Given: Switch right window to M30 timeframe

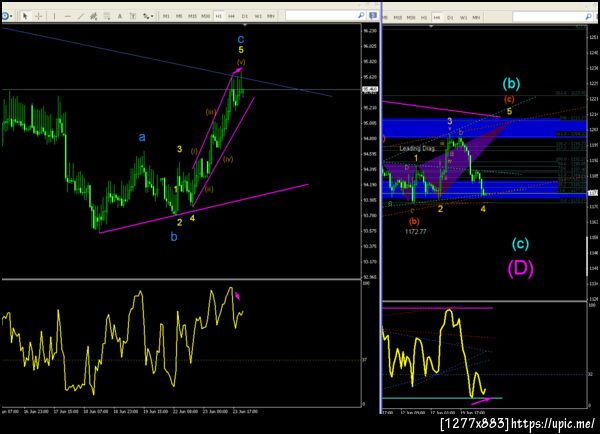Looking at the screenshot, I should pyautogui.click(x=411, y=18).
